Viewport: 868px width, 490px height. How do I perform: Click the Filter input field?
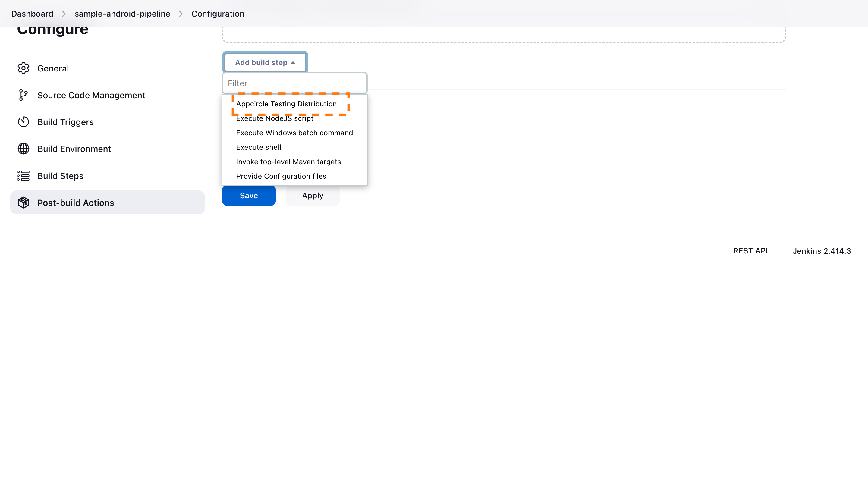click(x=294, y=83)
